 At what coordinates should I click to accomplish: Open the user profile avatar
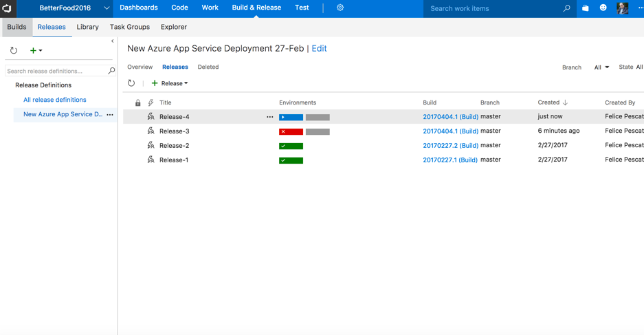[x=622, y=8]
